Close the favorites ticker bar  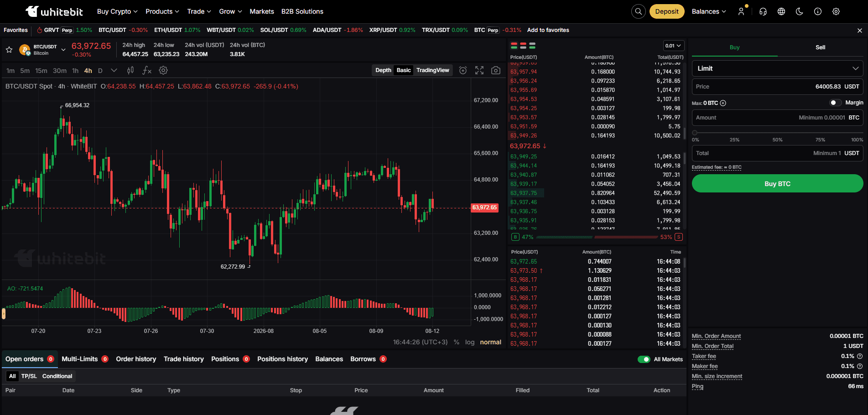pos(860,31)
